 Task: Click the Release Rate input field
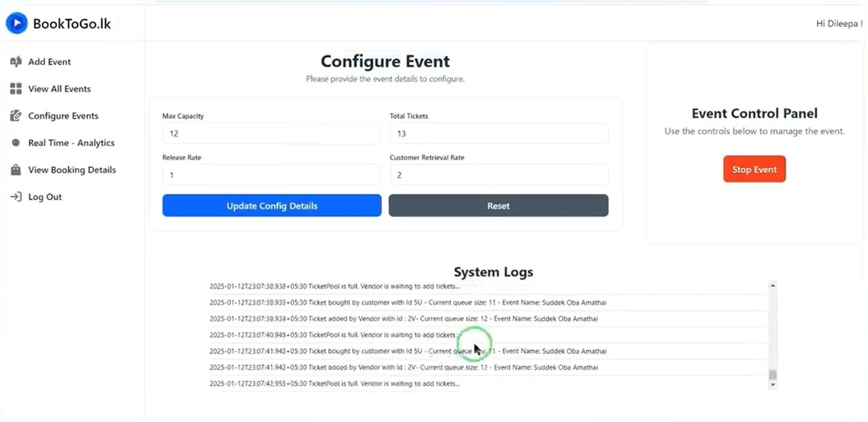(272, 175)
